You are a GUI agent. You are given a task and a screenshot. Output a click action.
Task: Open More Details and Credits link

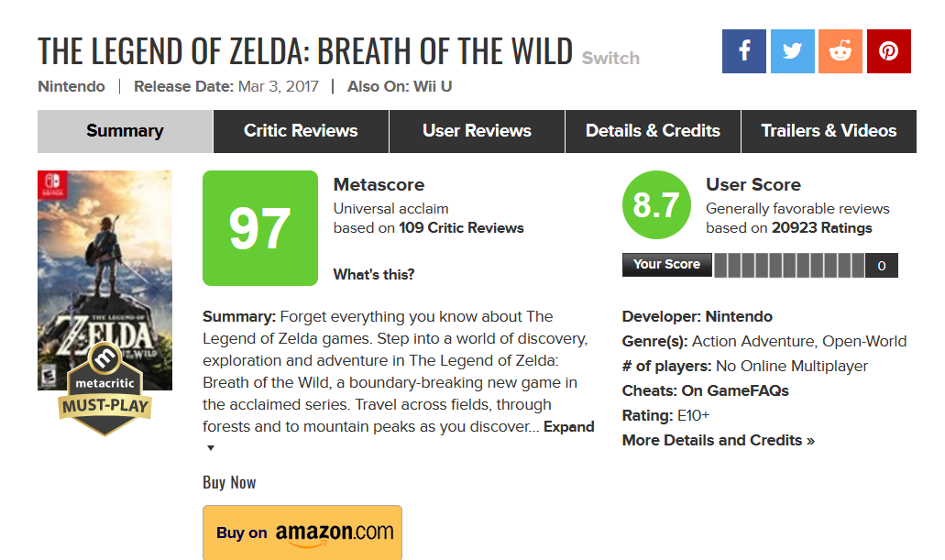[x=719, y=440]
